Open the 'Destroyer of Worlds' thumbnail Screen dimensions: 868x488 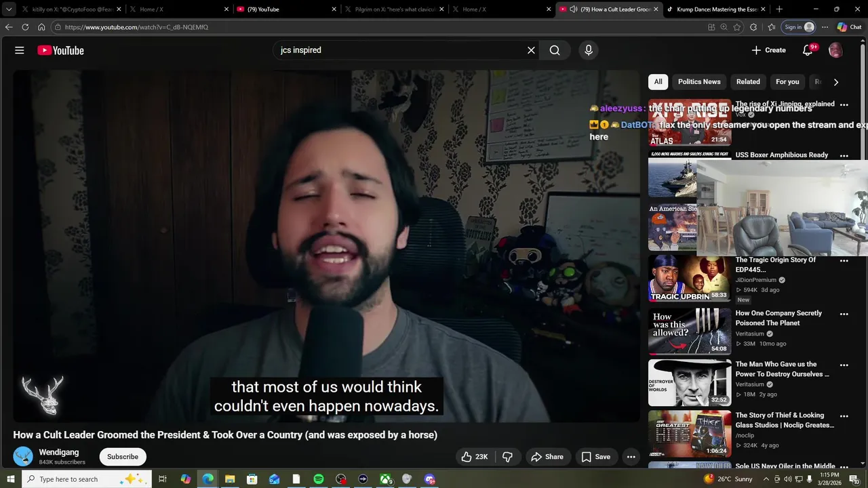[x=690, y=382]
